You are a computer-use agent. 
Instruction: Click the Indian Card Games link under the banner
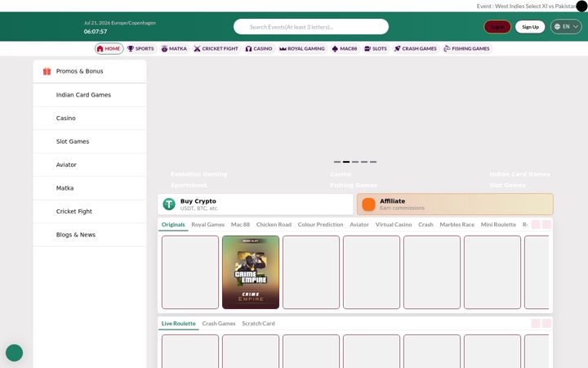(519, 174)
